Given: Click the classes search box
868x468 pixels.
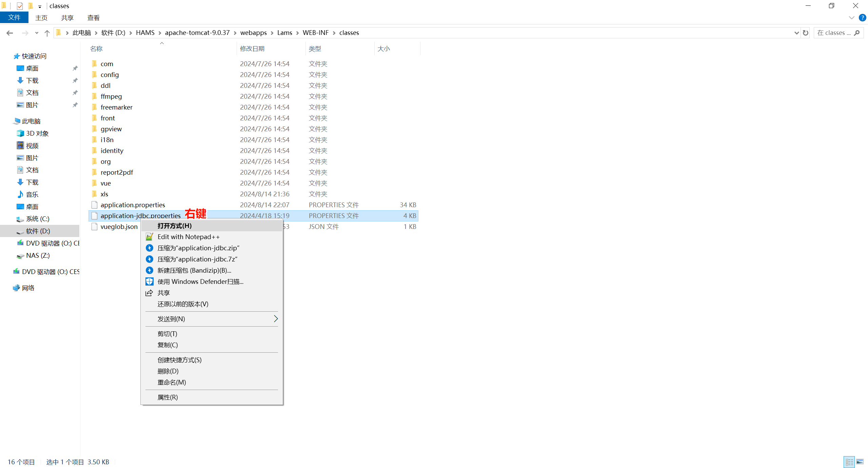Looking at the screenshot, I should (834, 33).
